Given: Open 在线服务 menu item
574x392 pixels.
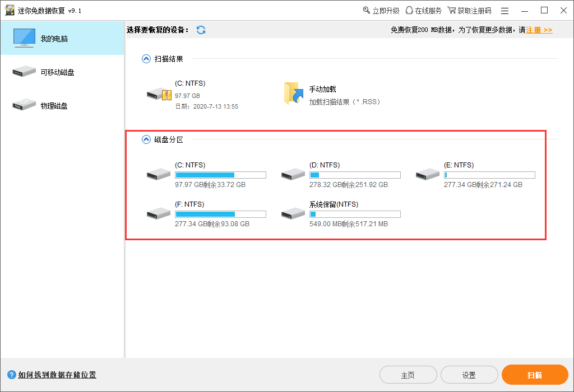Looking at the screenshot, I should 424,11.
